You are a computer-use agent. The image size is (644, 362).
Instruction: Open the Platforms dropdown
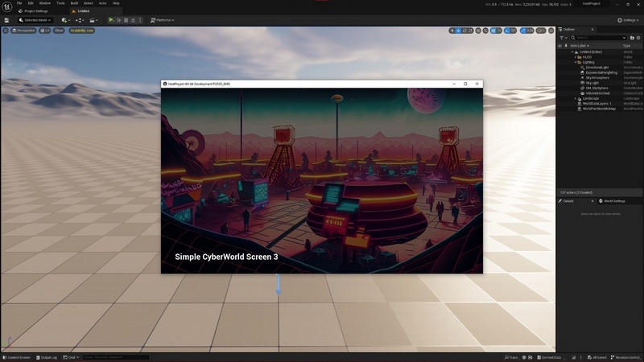coord(162,20)
